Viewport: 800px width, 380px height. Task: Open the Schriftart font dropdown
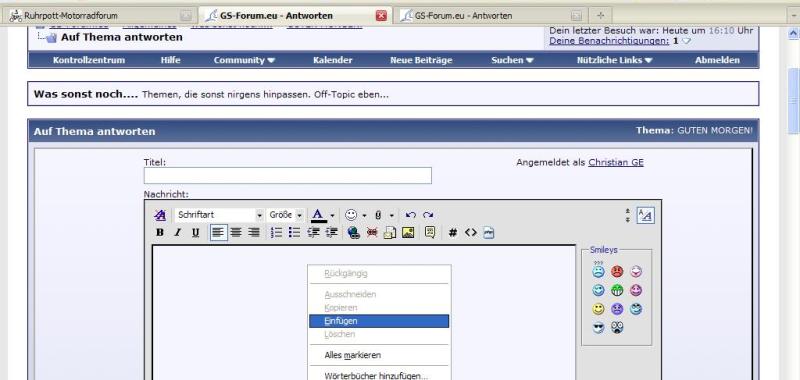coord(219,215)
